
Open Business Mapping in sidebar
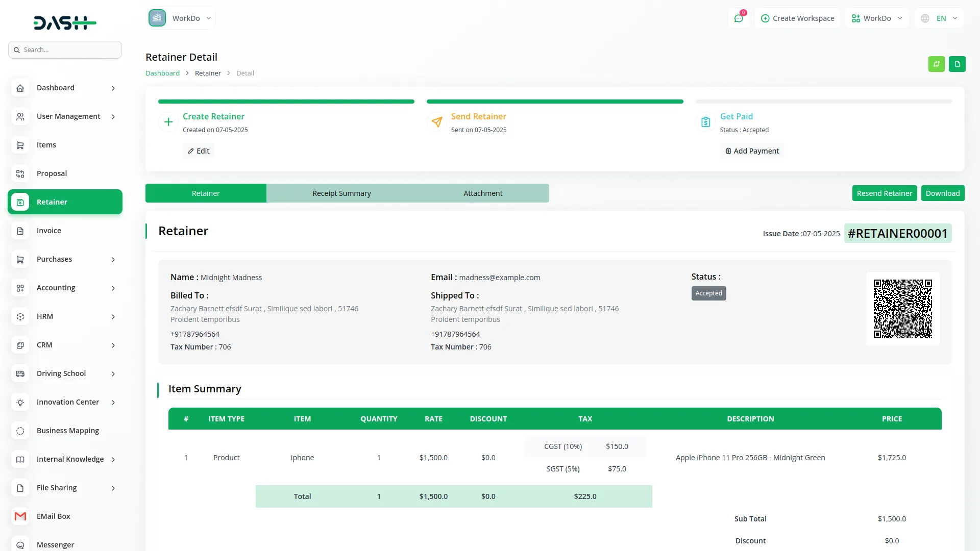tap(67, 431)
